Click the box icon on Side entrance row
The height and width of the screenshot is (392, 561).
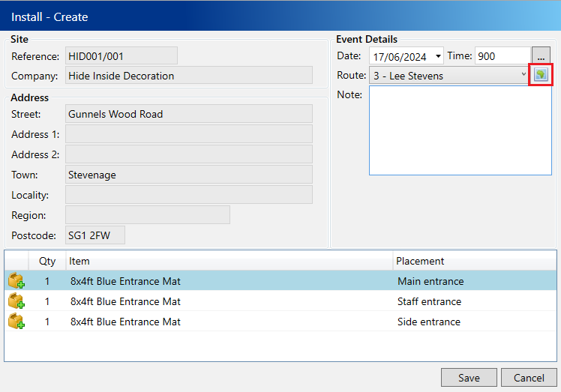(16, 322)
